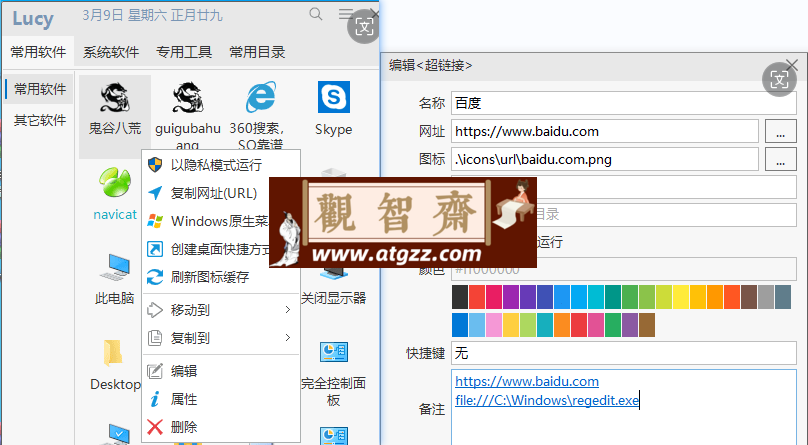Launch the 鬼谷八荒 shortcut icon

click(115, 97)
